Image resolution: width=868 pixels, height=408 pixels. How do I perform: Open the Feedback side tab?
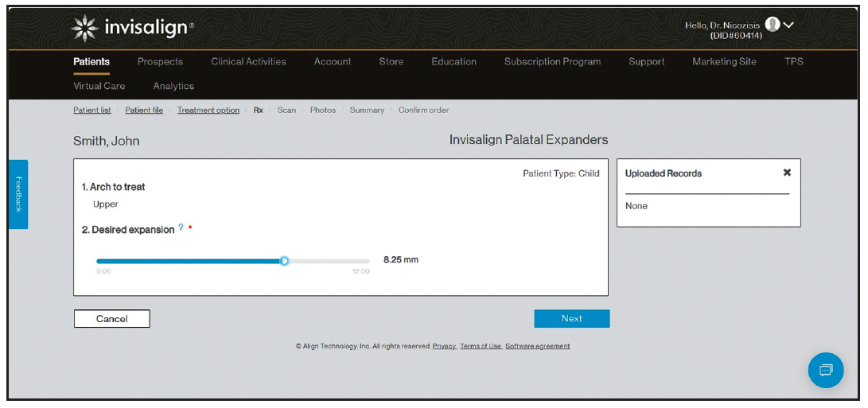(18, 194)
